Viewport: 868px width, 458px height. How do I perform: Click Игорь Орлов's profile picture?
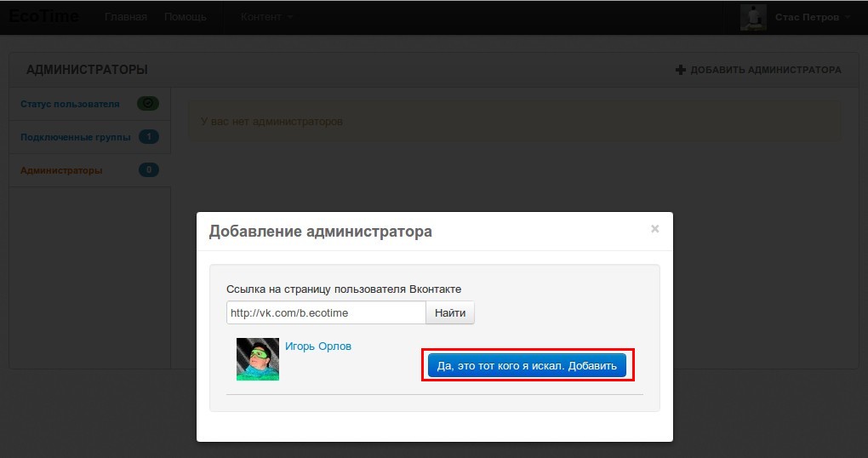click(257, 359)
